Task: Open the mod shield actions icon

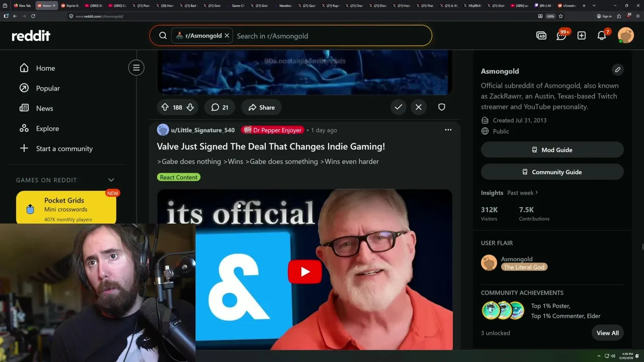Action: pos(442,107)
